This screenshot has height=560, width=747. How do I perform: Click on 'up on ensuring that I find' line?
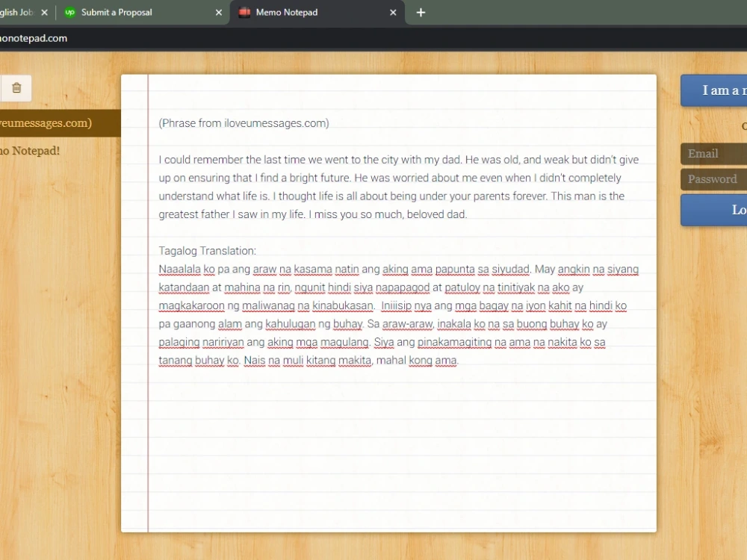(x=390, y=178)
